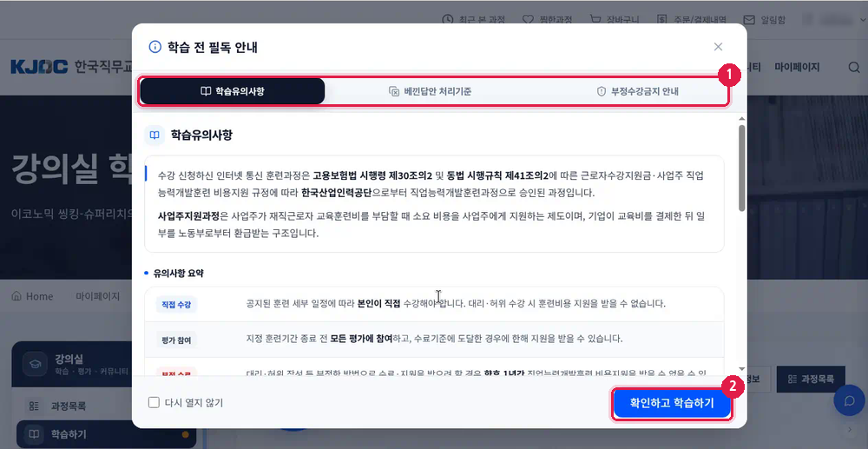The width and height of the screenshot is (868, 449).
Task: Click the scroll down arrow in dialog
Action: point(742,369)
